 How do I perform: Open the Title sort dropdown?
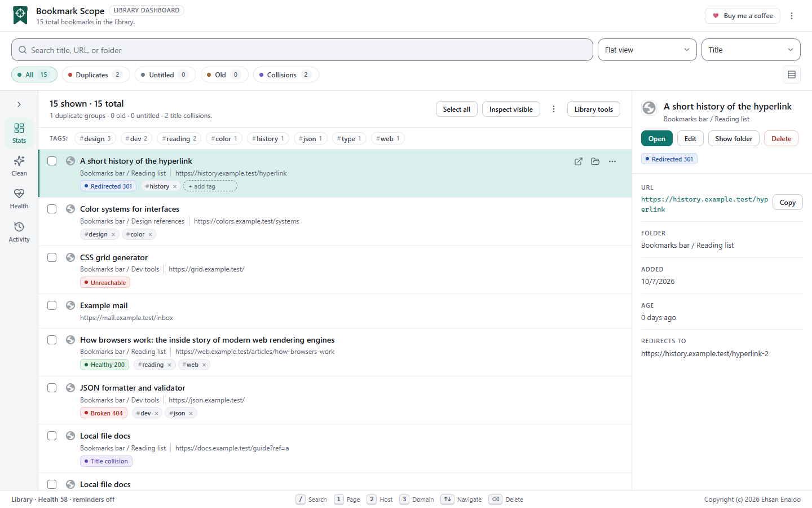pyautogui.click(x=751, y=50)
